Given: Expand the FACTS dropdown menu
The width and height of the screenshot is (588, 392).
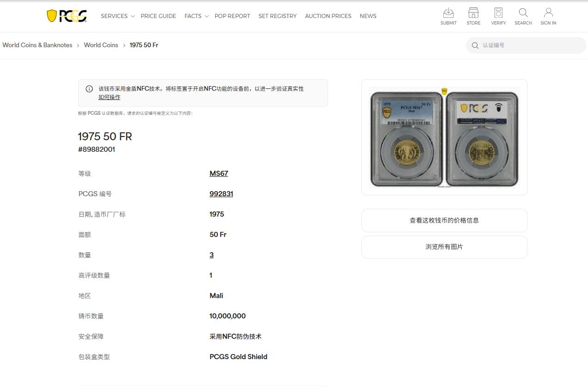Looking at the screenshot, I should [x=193, y=16].
